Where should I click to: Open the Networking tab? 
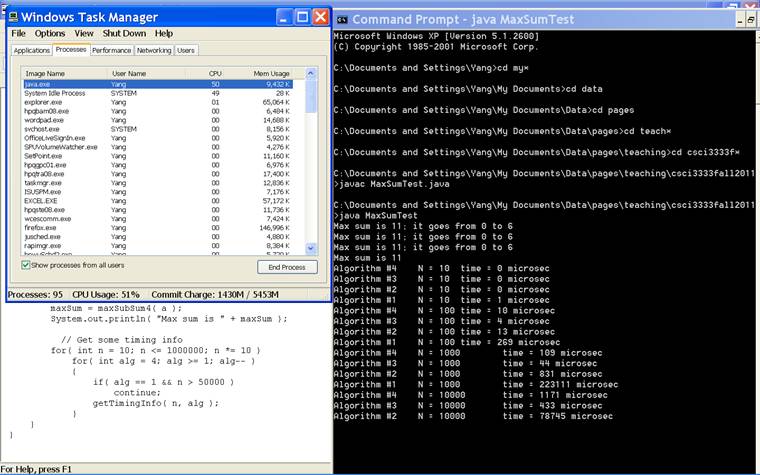point(153,50)
